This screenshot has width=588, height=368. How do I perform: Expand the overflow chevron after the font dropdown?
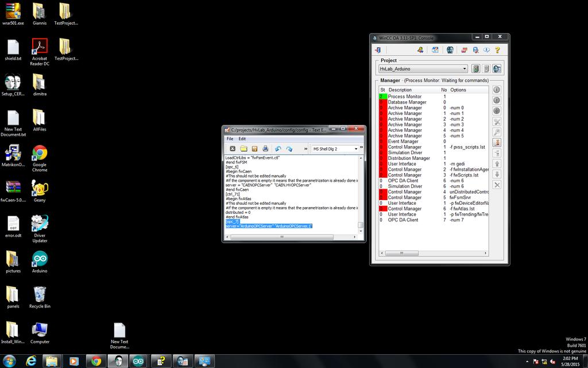(362, 147)
